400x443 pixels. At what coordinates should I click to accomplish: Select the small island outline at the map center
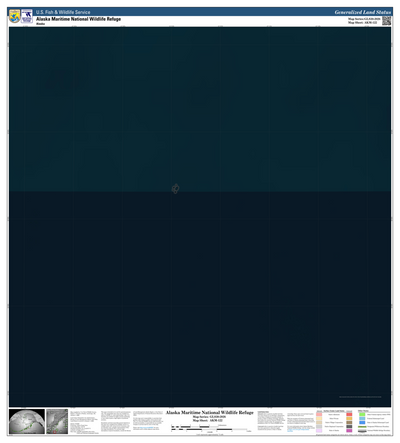(175, 189)
